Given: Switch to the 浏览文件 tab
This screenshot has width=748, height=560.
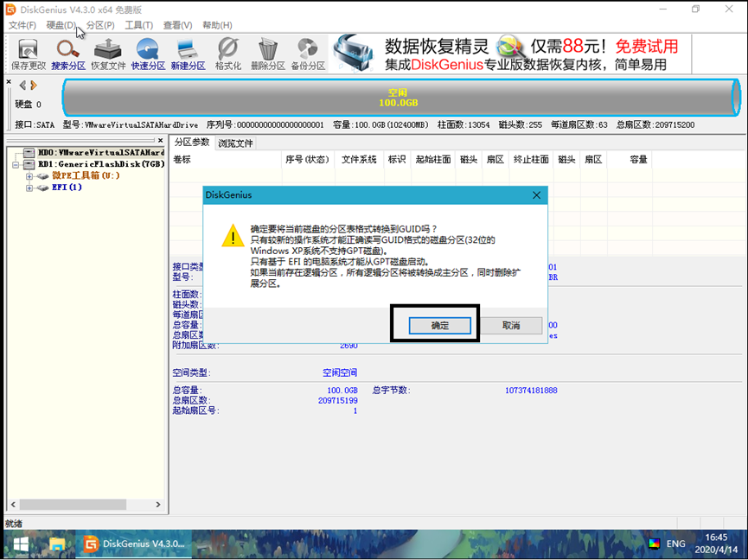Looking at the screenshot, I should pos(235,143).
